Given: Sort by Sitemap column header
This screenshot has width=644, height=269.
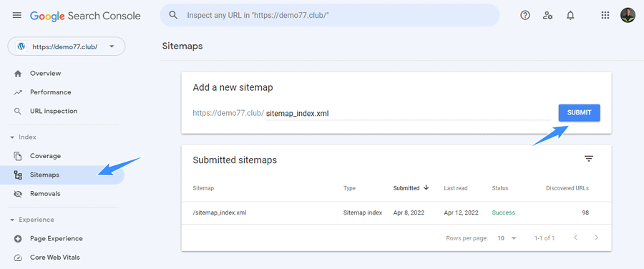Looking at the screenshot, I should pyautogui.click(x=203, y=188).
